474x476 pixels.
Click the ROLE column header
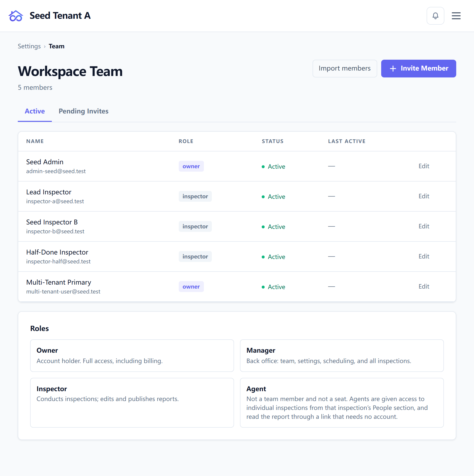(186, 141)
